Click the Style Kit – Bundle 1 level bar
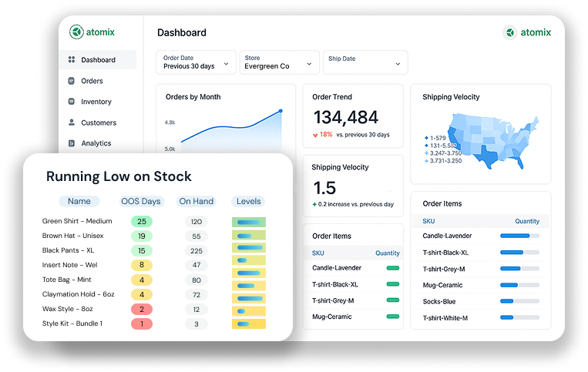The height and width of the screenshot is (372, 588). coord(249,323)
